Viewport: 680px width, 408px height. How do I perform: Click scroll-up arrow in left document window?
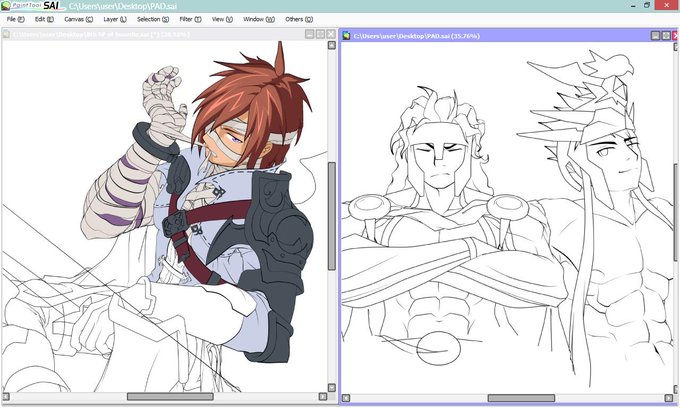click(x=332, y=45)
